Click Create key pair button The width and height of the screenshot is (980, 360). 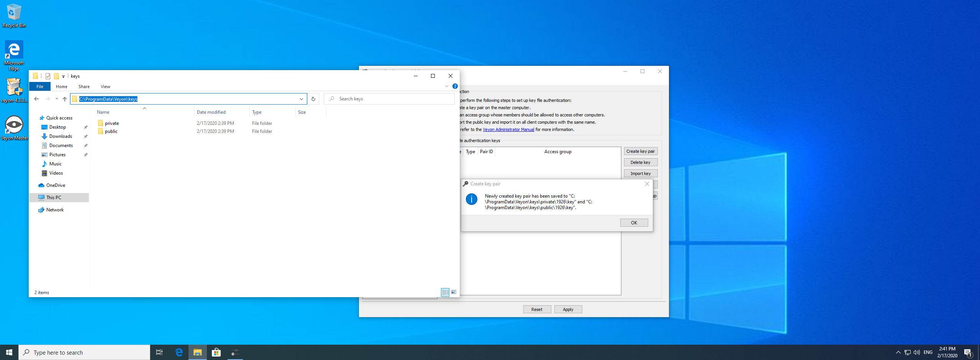641,151
